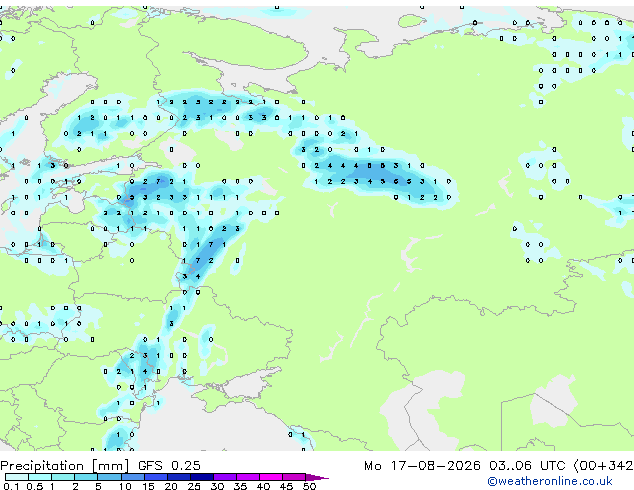Click the over-50 mm arrow tip on legend
Viewport: 634px width, 490px height.
point(317,477)
